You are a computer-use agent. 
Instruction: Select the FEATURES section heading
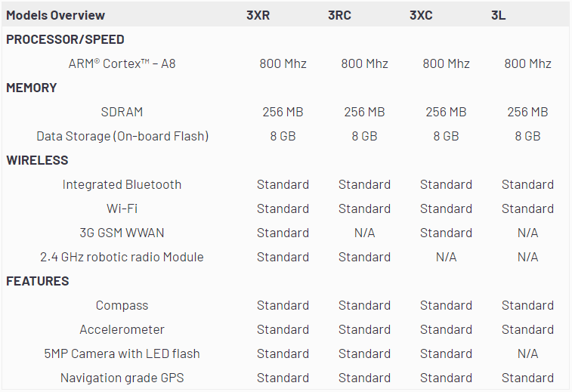[38, 281]
